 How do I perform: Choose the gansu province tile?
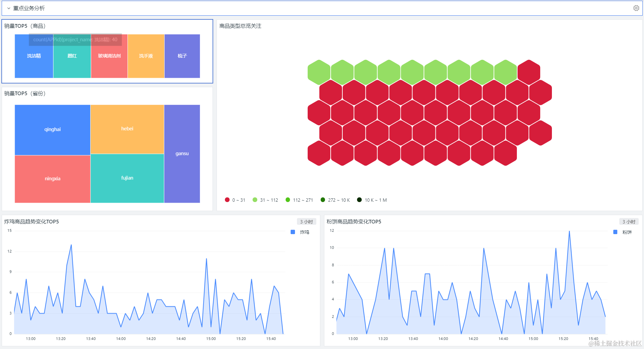tap(182, 154)
